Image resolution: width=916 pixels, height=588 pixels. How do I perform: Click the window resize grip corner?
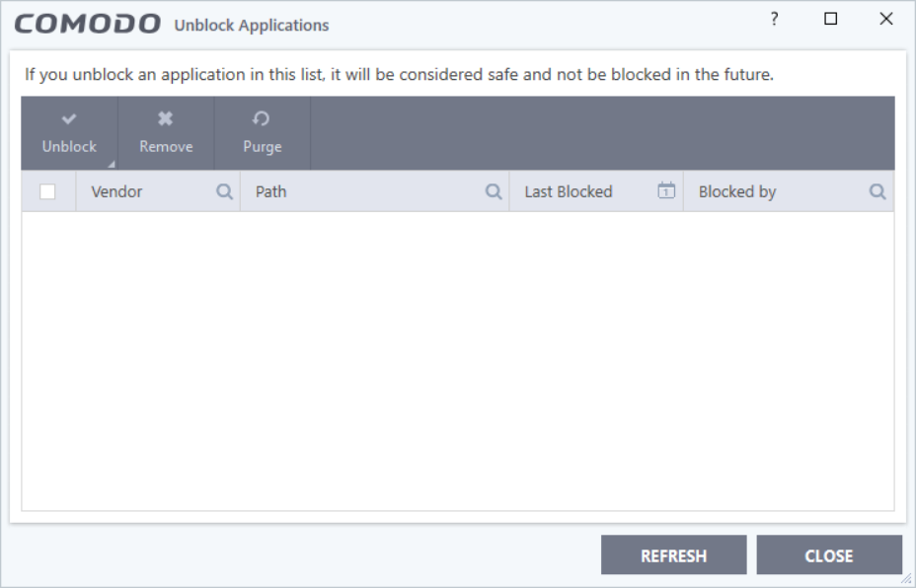pyautogui.click(x=906, y=579)
